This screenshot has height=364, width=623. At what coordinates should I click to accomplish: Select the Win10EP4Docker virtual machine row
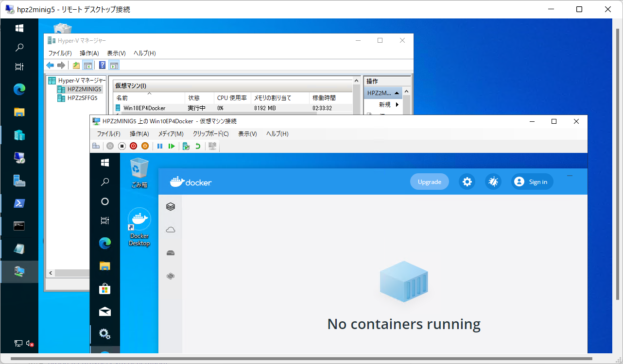(x=144, y=108)
